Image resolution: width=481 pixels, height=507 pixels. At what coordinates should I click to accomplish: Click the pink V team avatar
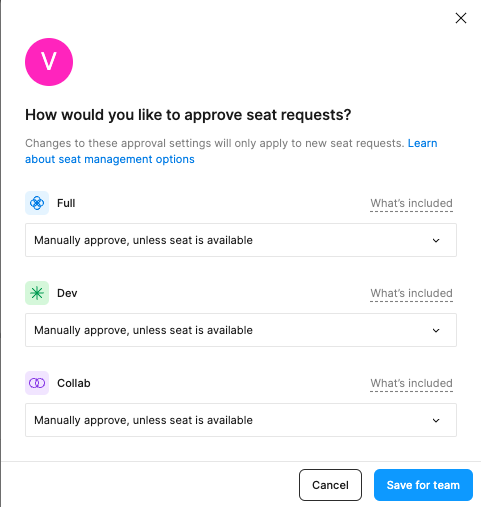coord(49,62)
